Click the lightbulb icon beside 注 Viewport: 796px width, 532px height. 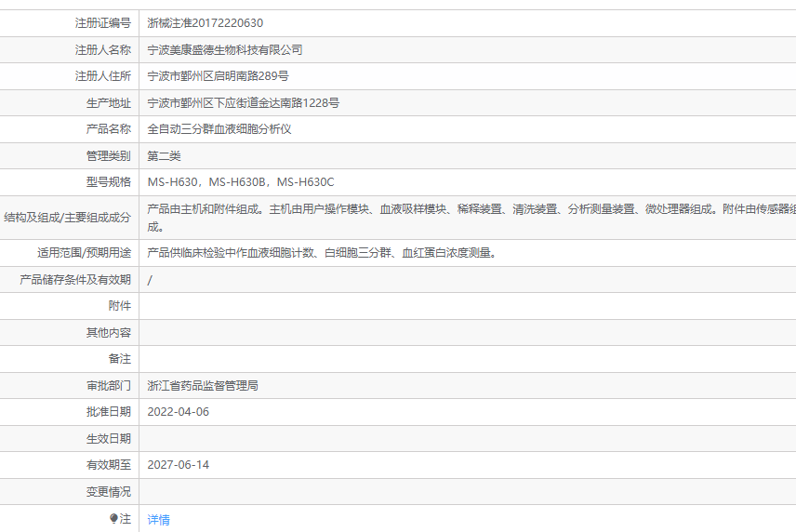[113, 518]
